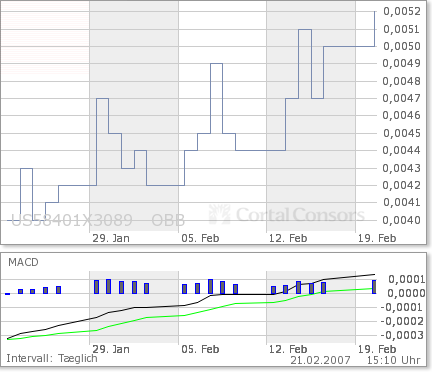The height and width of the screenshot is (372, 432).
Task: Click the -0,0002 MACD axis label
Action: point(403,321)
